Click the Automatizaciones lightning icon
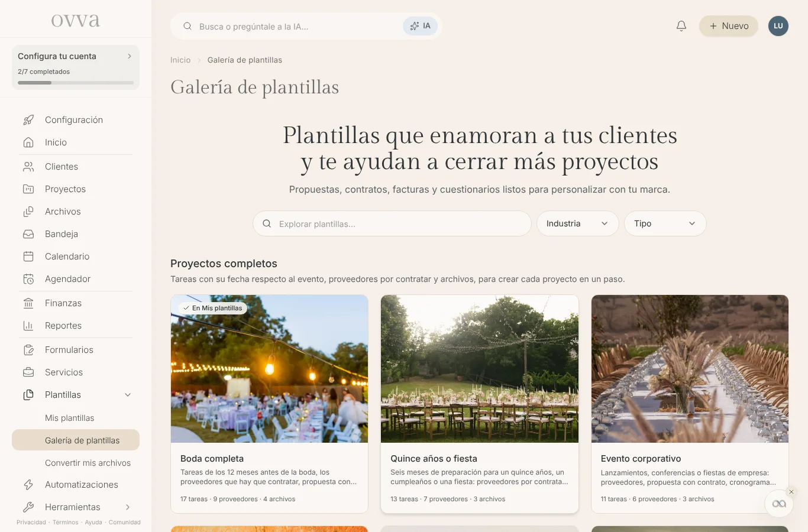The height and width of the screenshot is (532, 808). 28,485
